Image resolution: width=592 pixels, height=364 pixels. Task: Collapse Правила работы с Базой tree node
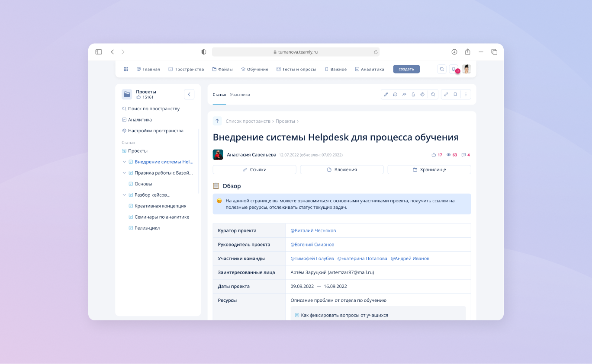124,173
